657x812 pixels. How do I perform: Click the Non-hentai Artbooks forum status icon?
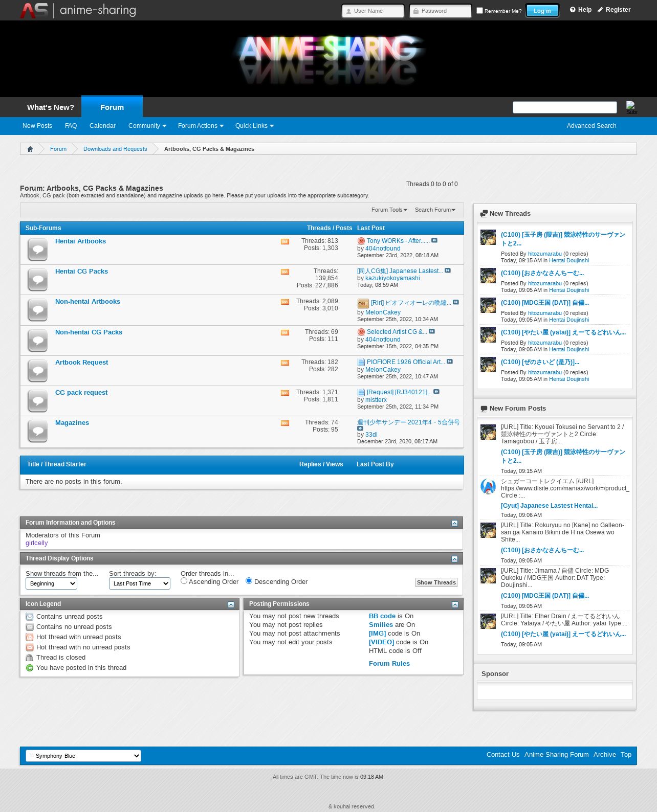(38, 310)
